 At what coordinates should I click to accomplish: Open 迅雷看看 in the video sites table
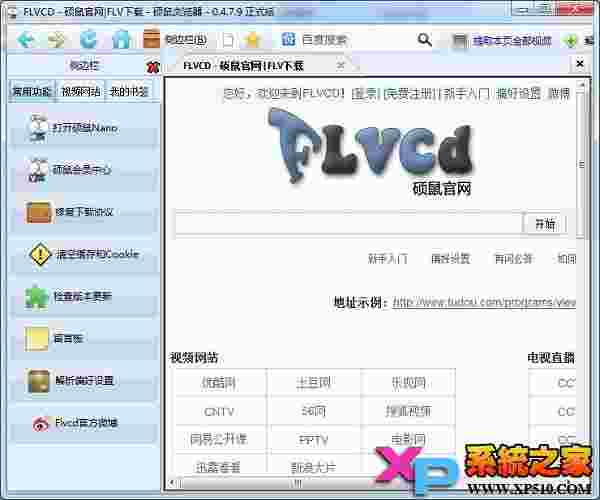[x=219, y=467]
